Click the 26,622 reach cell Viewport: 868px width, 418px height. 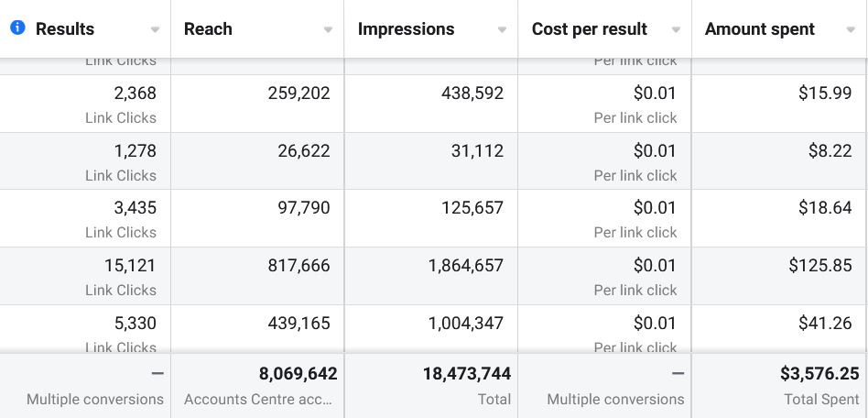point(303,151)
